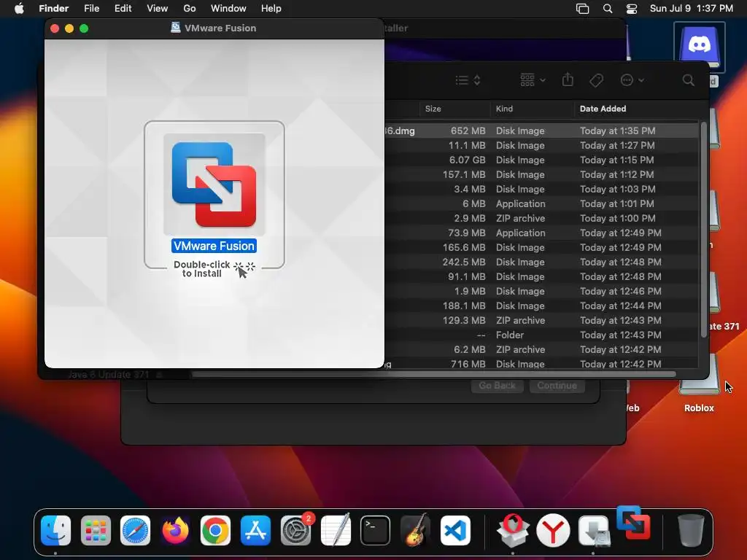Open the More actions ellipsis menu in Finder toolbar
Screen dimensions: 747x560
coord(632,80)
